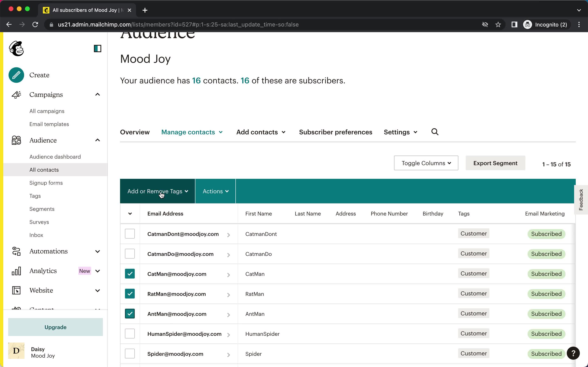Click the 16 subscribers count link
This screenshot has height=367, width=588.
(x=244, y=80)
